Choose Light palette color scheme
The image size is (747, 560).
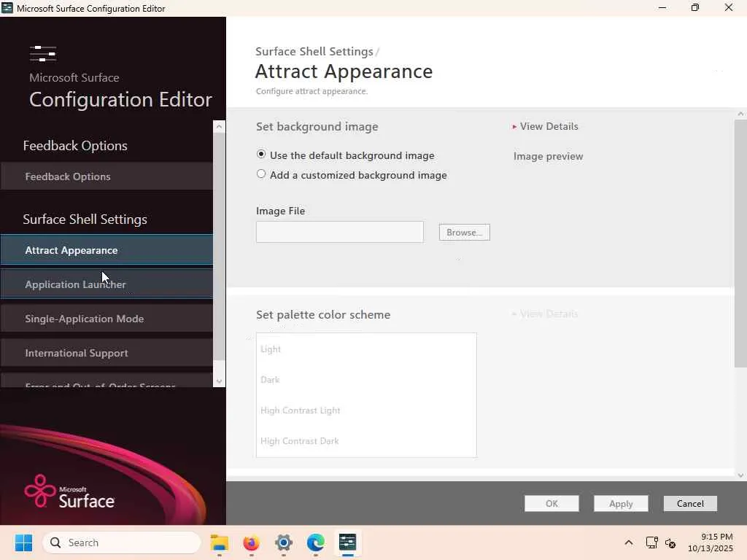pyautogui.click(x=366, y=349)
